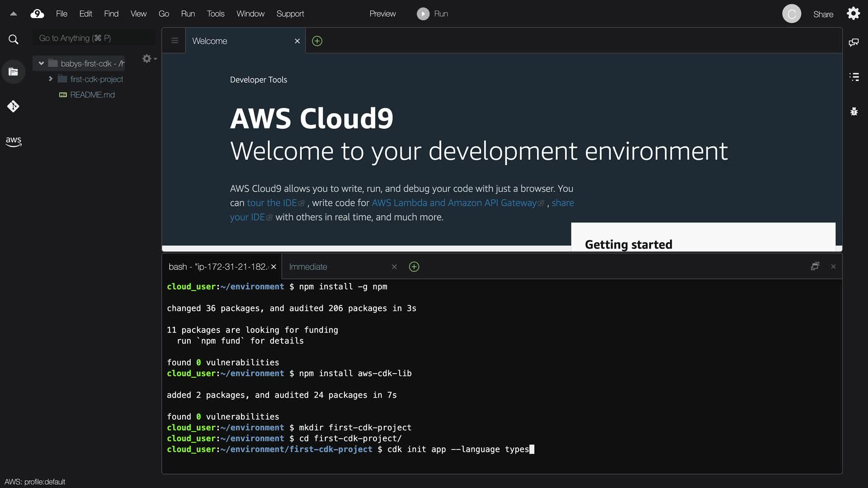Open the search panel magnifier icon

[14, 40]
